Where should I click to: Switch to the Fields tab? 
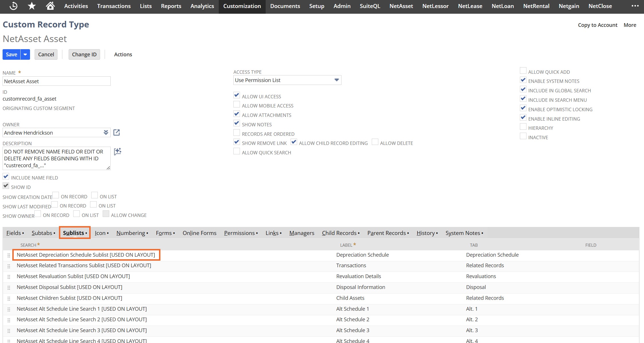[15, 233]
